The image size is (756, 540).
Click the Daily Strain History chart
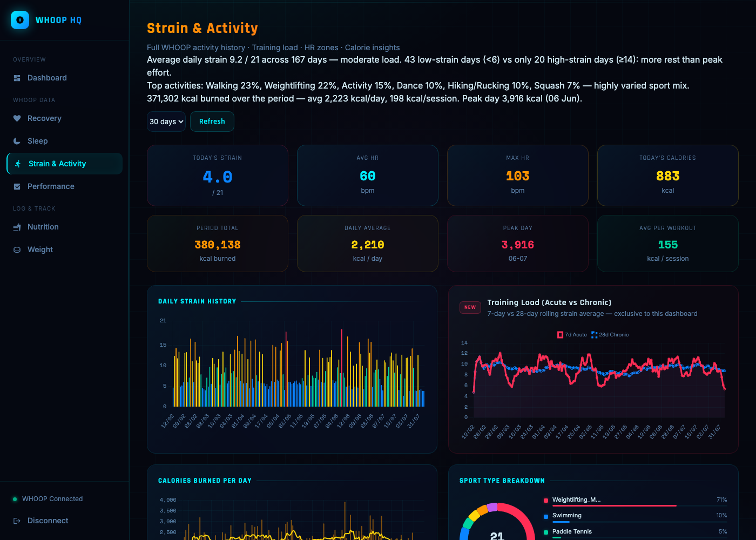[292, 373]
